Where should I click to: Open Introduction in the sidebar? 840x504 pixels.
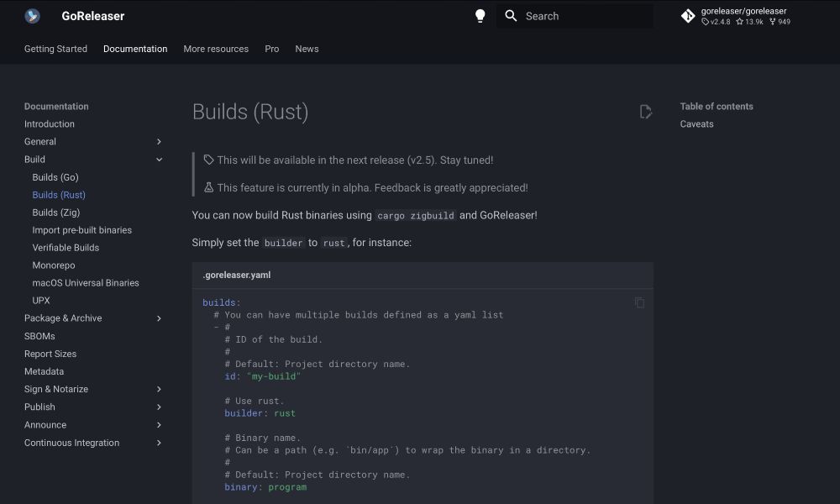(x=50, y=123)
